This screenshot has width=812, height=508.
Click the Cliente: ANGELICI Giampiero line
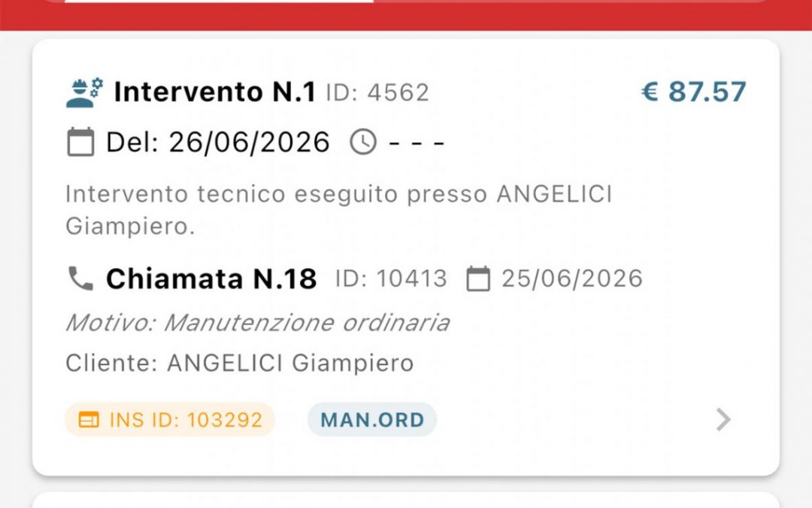coord(239,364)
